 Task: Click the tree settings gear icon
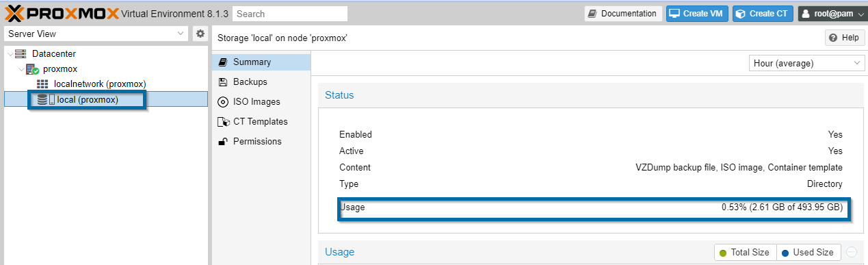(200, 34)
